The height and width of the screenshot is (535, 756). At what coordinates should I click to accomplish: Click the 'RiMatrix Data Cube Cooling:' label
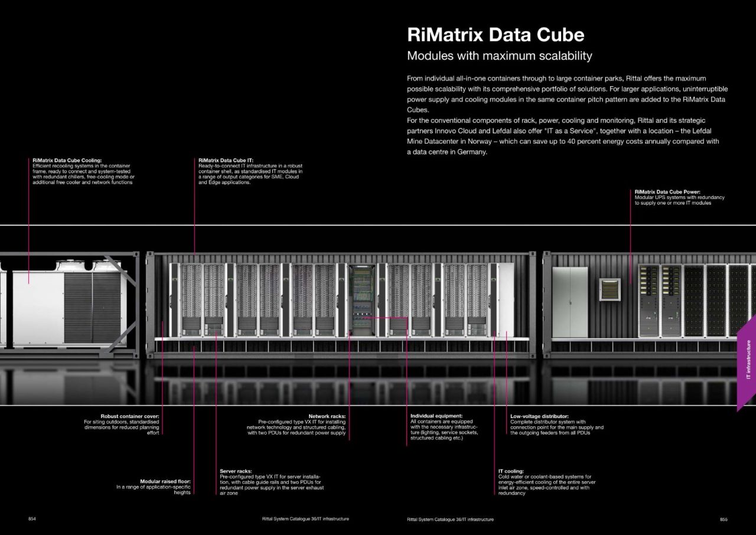tap(67, 160)
